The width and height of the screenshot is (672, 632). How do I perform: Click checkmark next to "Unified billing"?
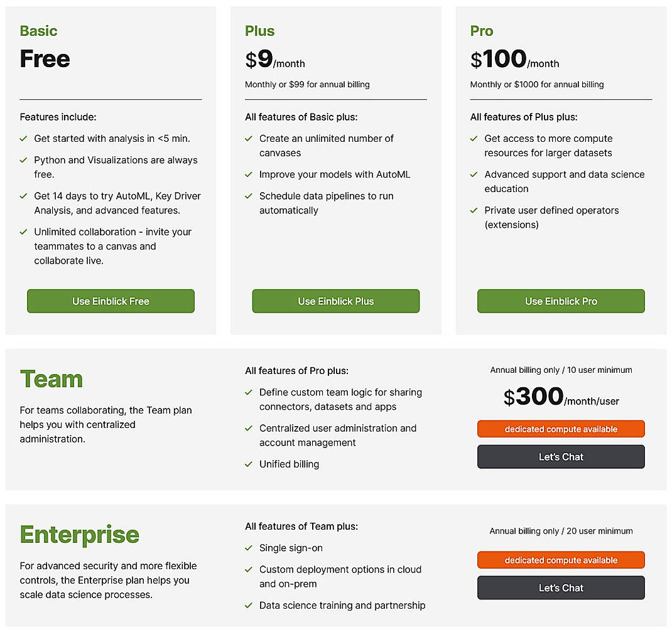coord(247,464)
